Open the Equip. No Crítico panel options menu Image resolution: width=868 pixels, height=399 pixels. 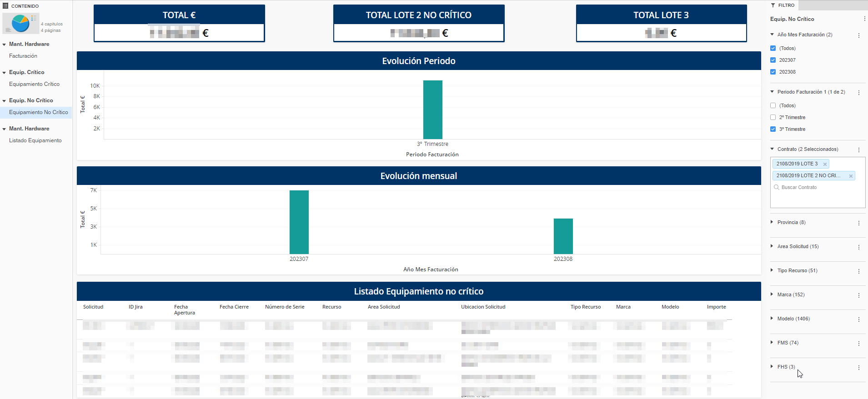pos(864,19)
